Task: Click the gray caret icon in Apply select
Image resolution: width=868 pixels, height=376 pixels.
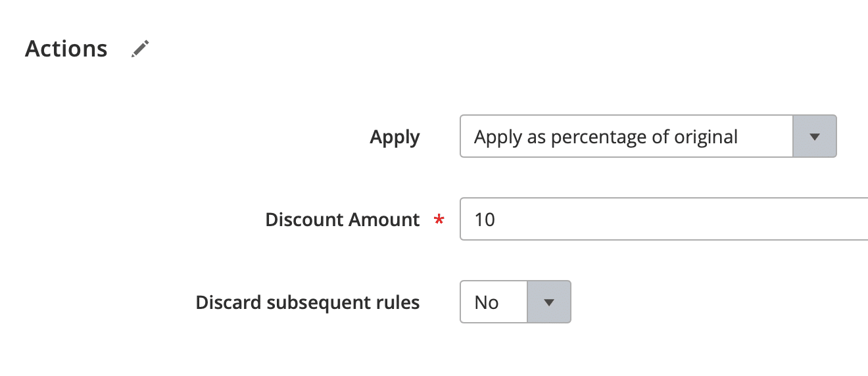Action: pyautogui.click(x=815, y=137)
